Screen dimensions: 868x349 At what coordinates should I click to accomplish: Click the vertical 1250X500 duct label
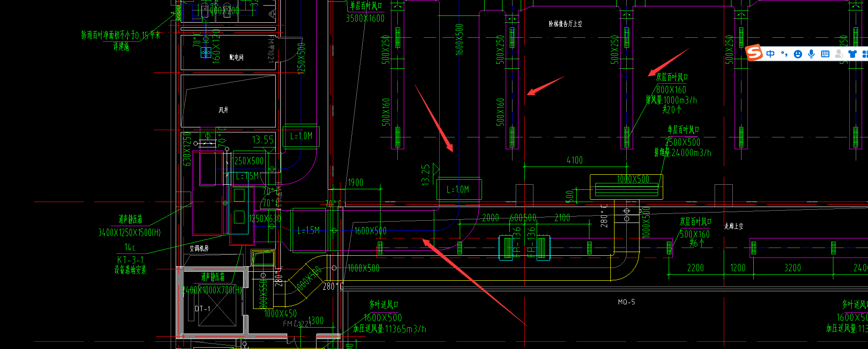pyautogui.click(x=301, y=58)
